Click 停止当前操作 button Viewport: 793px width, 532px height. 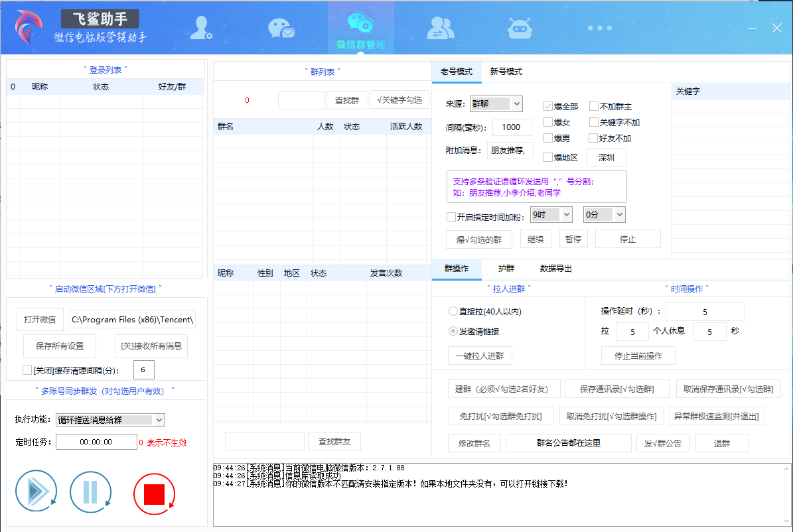(x=638, y=356)
